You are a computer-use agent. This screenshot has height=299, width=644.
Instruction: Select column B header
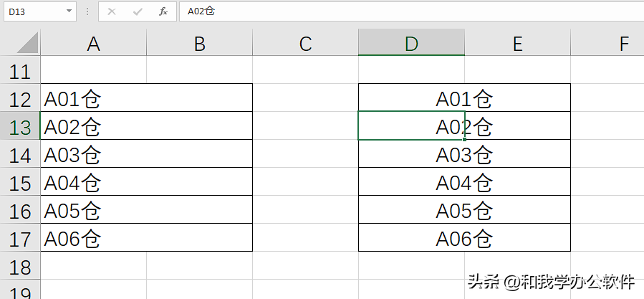199,43
